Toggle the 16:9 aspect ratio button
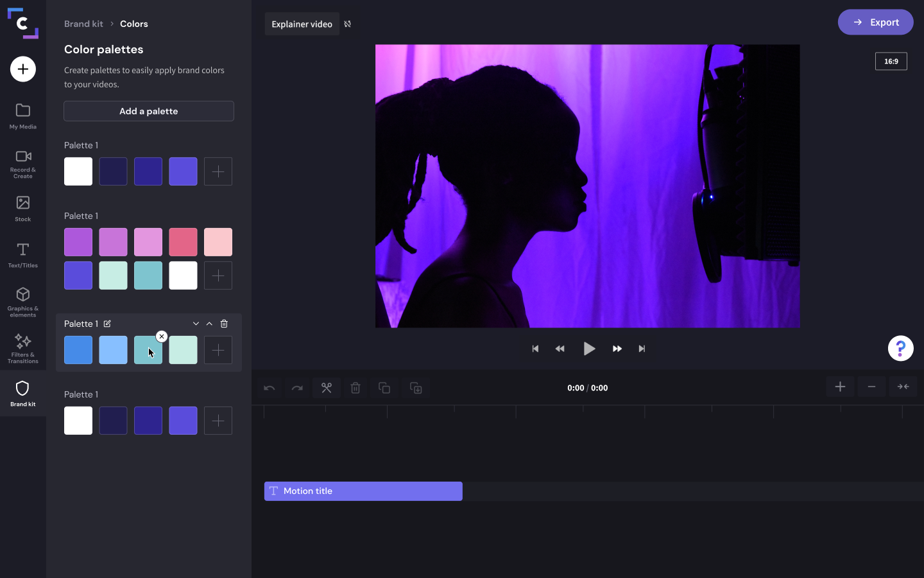Viewport: 924px width, 578px height. pos(891,61)
